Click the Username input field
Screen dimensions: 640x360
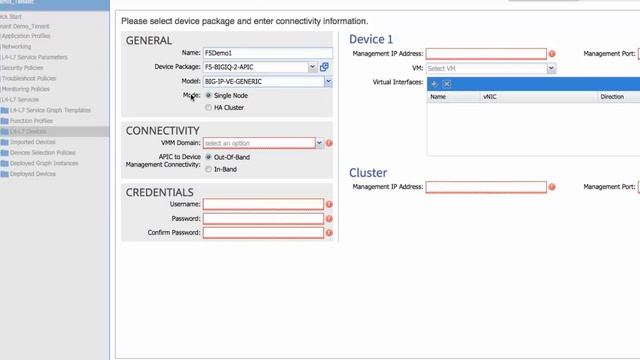point(263,204)
